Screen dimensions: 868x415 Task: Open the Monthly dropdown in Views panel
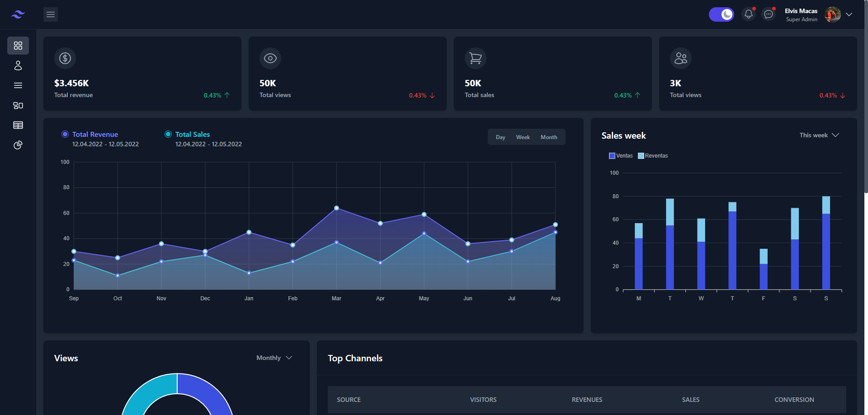274,358
